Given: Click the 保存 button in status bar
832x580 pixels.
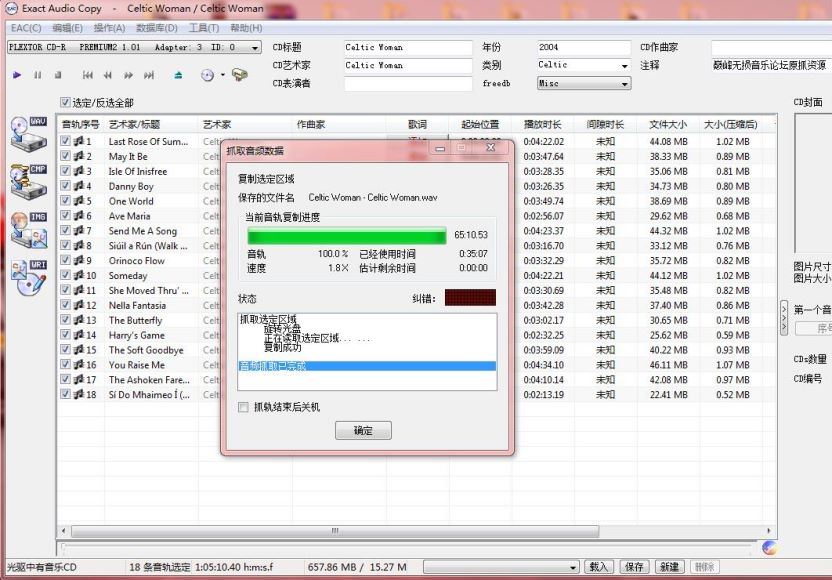Looking at the screenshot, I should coord(634,567).
